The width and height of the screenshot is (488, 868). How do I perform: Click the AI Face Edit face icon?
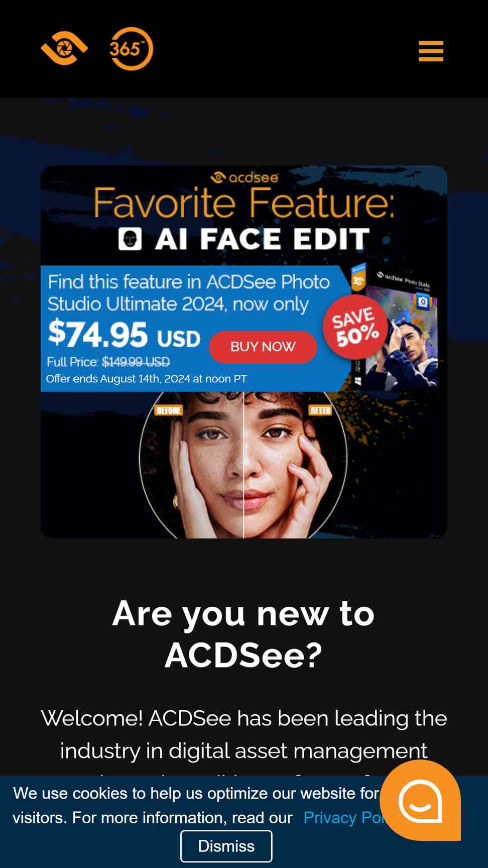(x=130, y=239)
